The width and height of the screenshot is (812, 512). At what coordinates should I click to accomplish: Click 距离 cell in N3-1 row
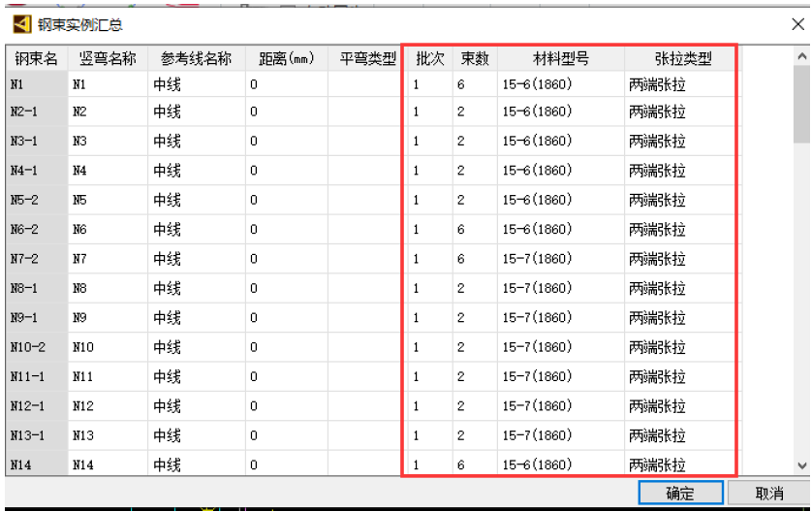tap(287, 141)
